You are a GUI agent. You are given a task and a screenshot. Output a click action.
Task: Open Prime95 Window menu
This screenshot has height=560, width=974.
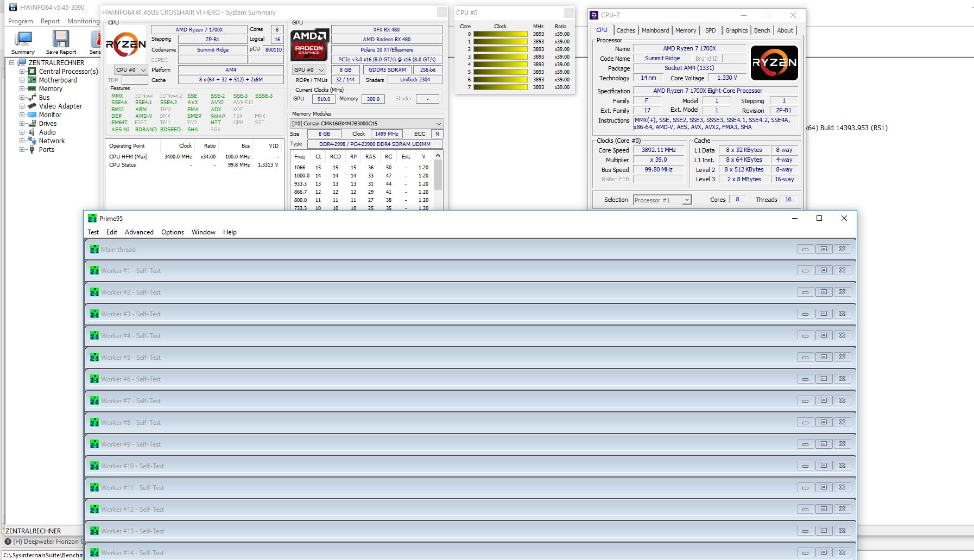pos(204,232)
